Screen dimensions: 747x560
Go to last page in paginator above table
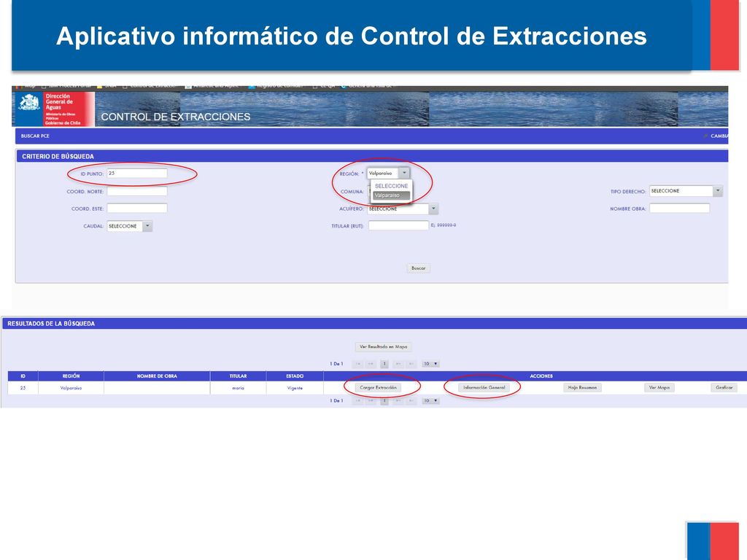(x=411, y=364)
